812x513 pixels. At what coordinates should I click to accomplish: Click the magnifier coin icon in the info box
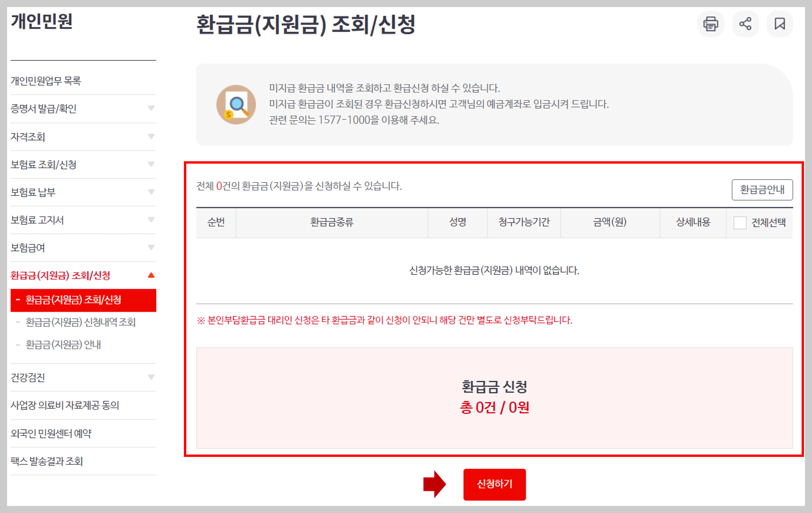236,104
